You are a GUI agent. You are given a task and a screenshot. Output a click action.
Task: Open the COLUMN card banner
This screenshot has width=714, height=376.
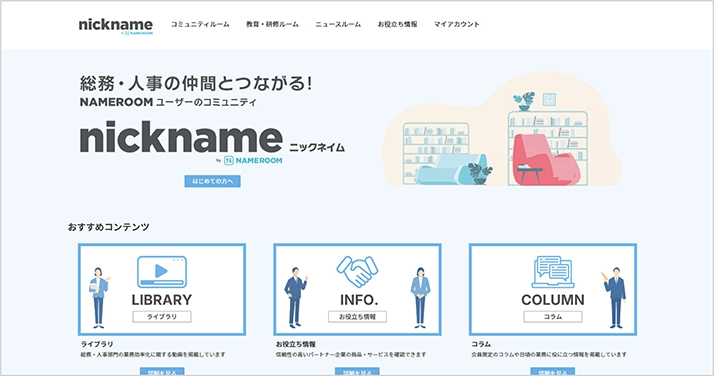click(x=553, y=290)
